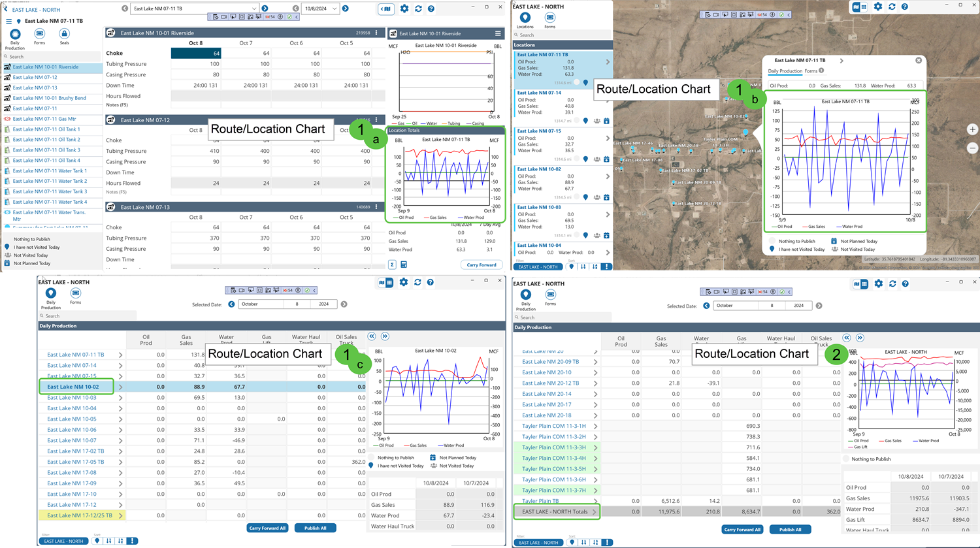Open three-dot menu for East Lake NM 10-01 Riverside
This screenshot has height=548, width=980.
(376, 33)
